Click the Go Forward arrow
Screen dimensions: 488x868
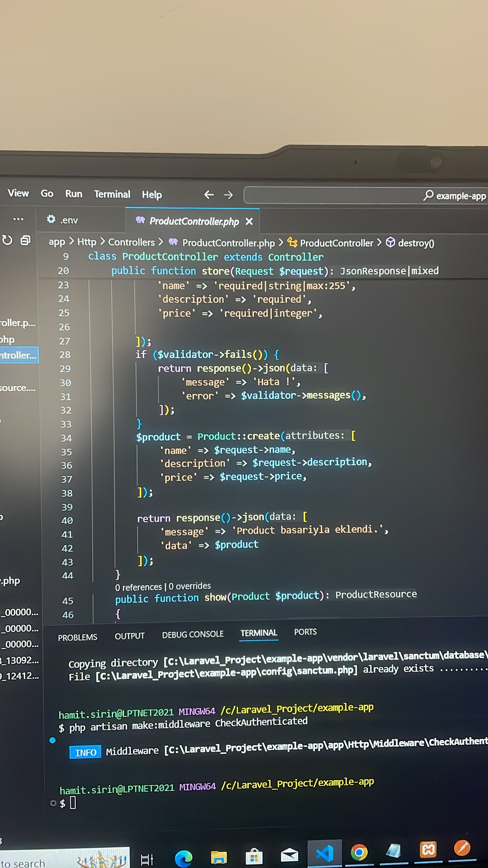(x=228, y=195)
